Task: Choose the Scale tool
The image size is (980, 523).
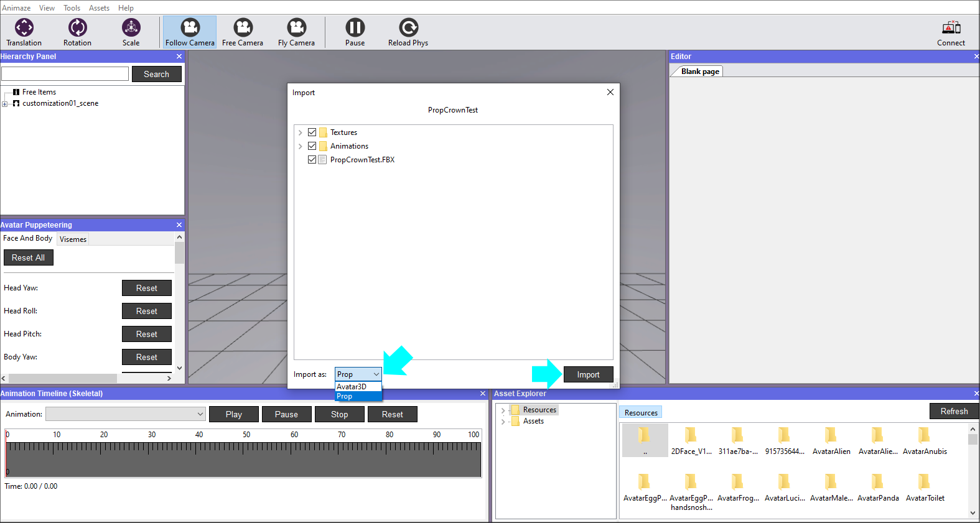Action: point(131,32)
